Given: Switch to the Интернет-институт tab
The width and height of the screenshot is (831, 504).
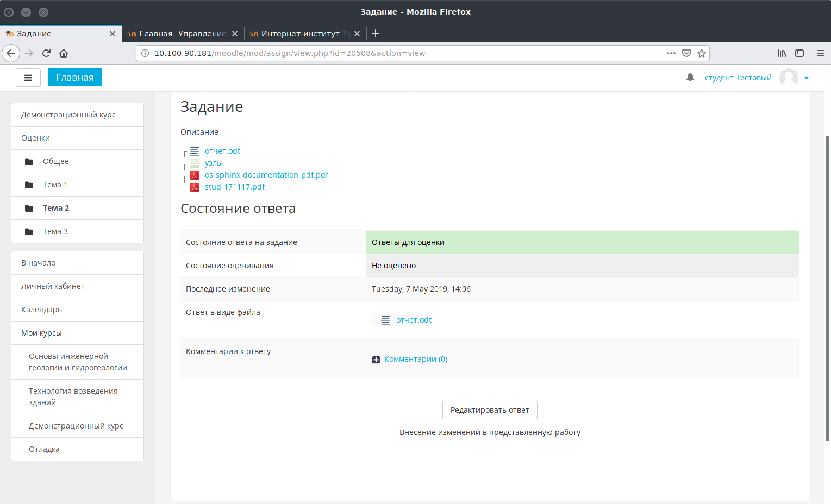Looking at the screenshot, I should pos(305,34).
